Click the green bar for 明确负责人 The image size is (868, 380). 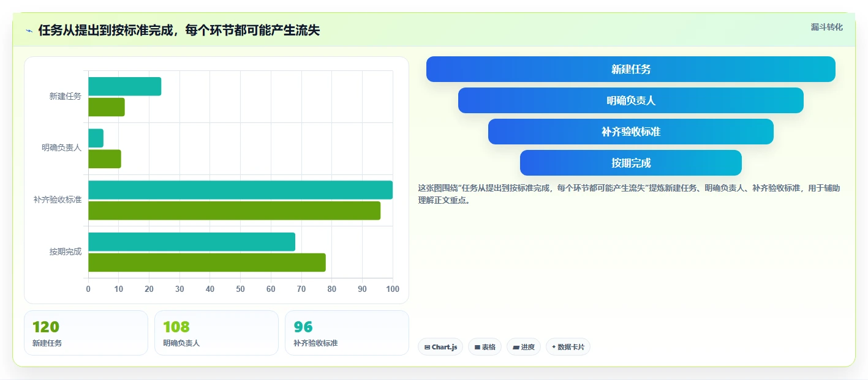105,159
